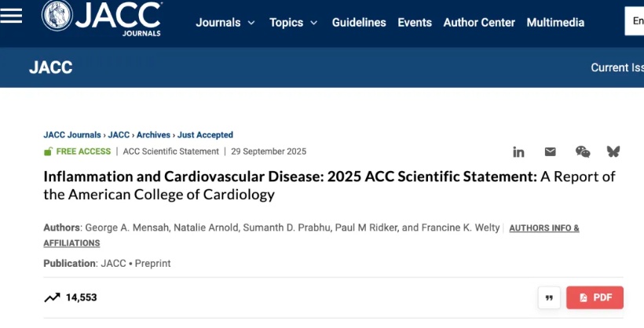The width and height of the screenshot is (644, 328).
Task: Click the citation quote icon button
Action: point(549,298)
